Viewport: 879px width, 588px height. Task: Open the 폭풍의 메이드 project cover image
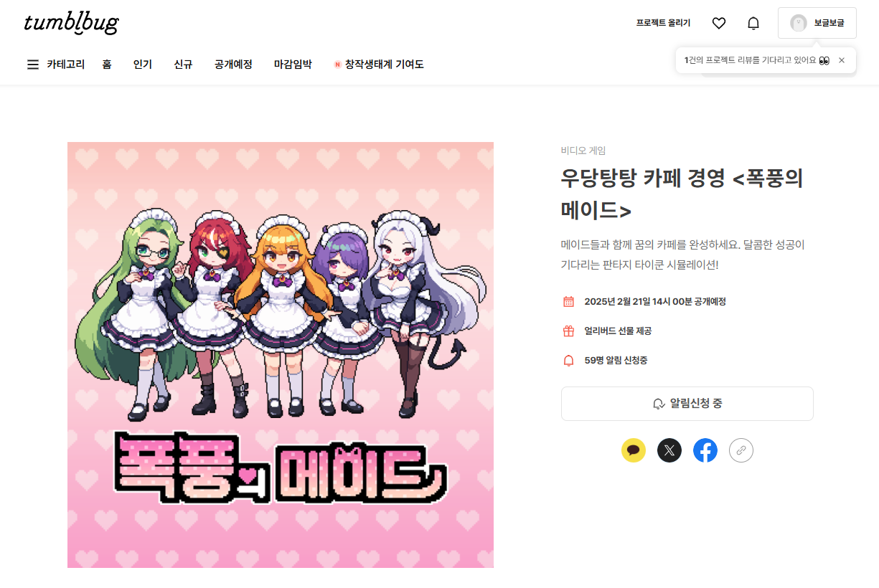pyautogui.click(x=281, y=355)
